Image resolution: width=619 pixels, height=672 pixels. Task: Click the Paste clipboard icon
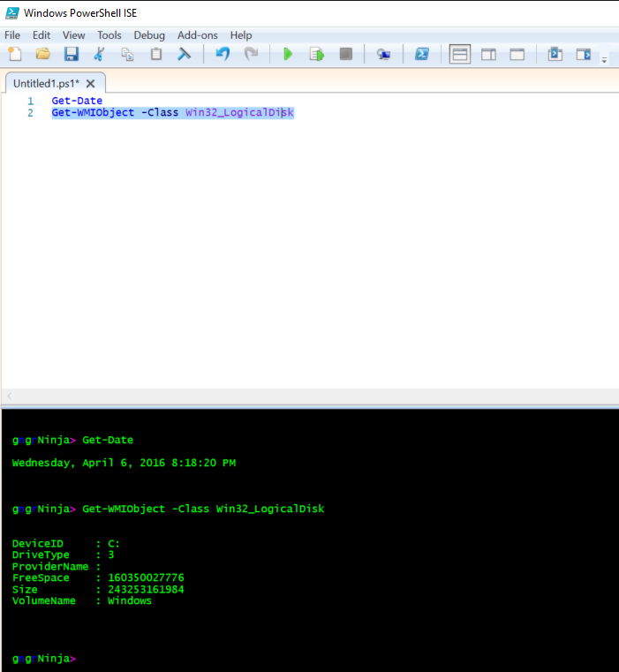click(x=155, y=55)
